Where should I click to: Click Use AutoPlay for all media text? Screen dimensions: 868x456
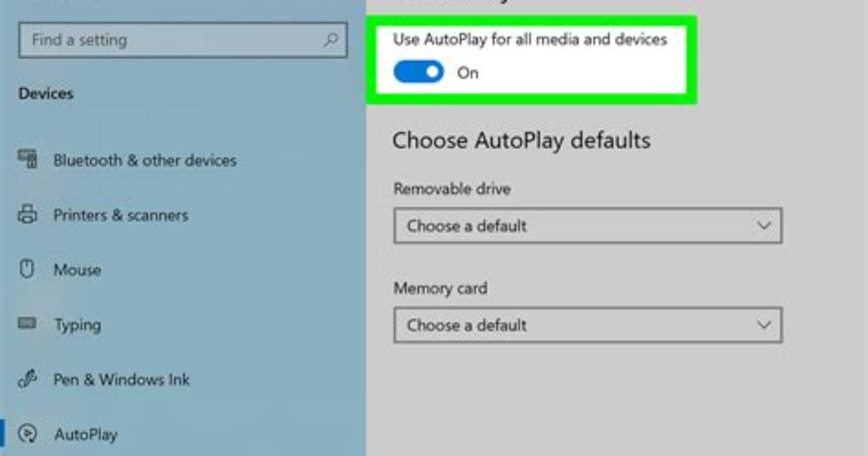pyautogui.click(x=530, y=39)
